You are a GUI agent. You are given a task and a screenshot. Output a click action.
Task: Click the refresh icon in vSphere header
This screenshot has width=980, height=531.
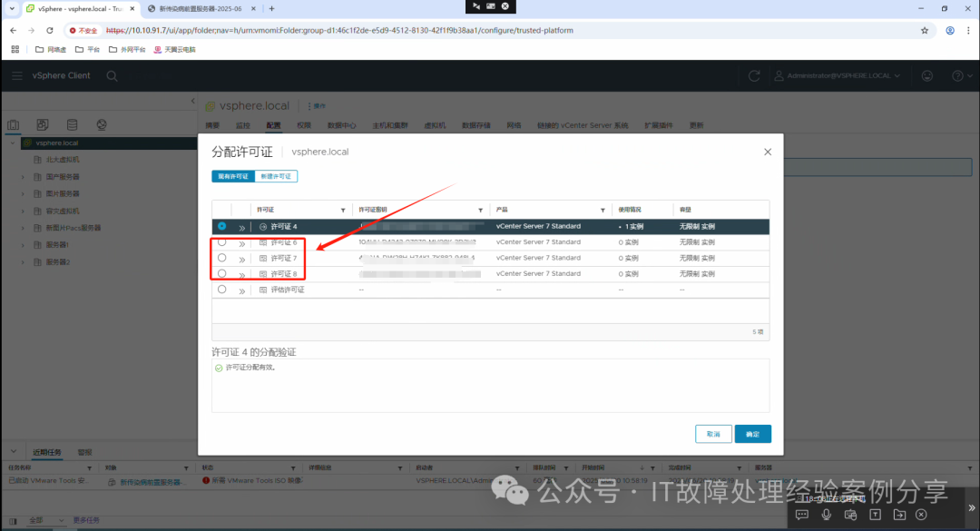point(754,75)
